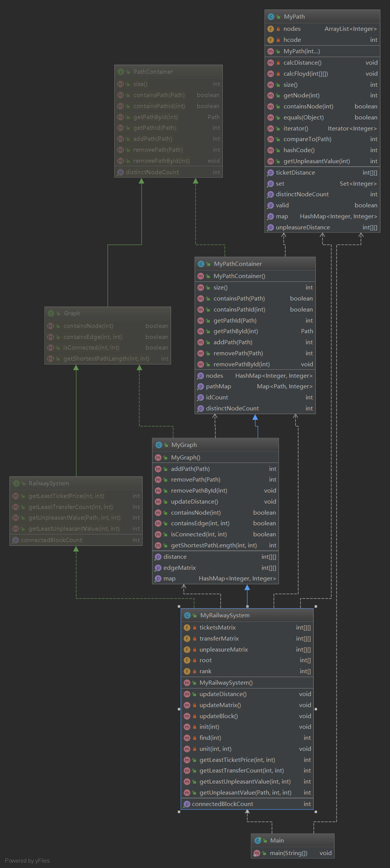This screenshot has height=868, width=390.
Task: Click the Graph interface icon
Action: click(51, 313)
